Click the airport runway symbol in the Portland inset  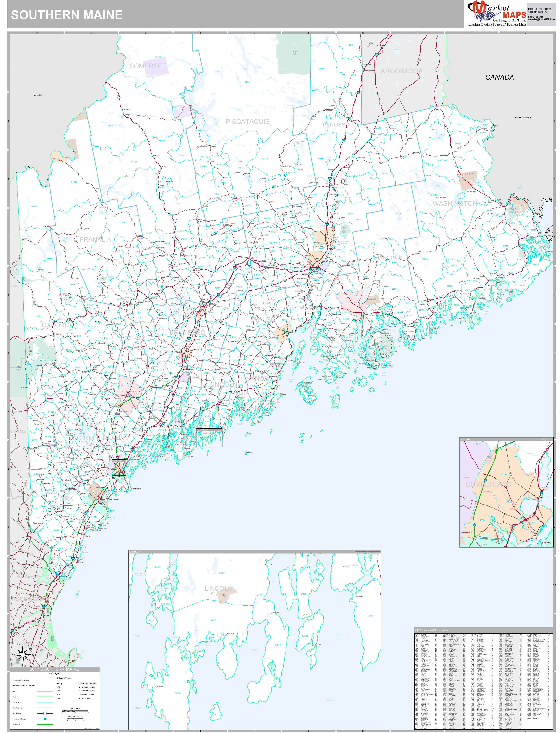[490, 536]
